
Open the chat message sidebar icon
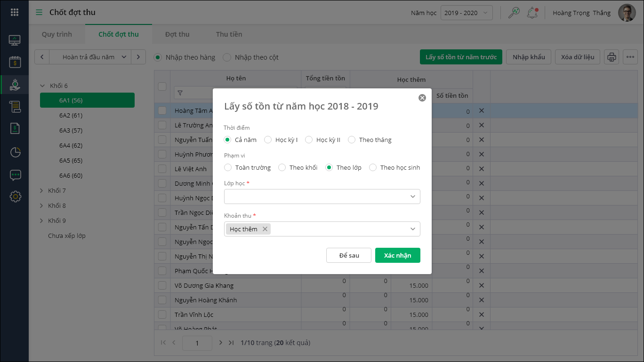[x=15, y=175]
